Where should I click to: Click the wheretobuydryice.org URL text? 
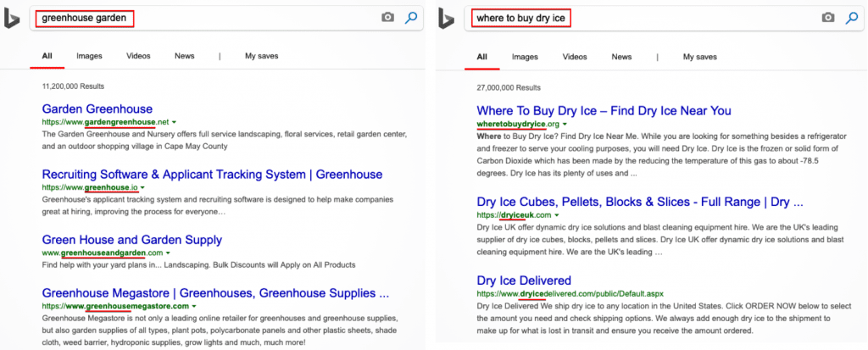[x=518, y=124]
